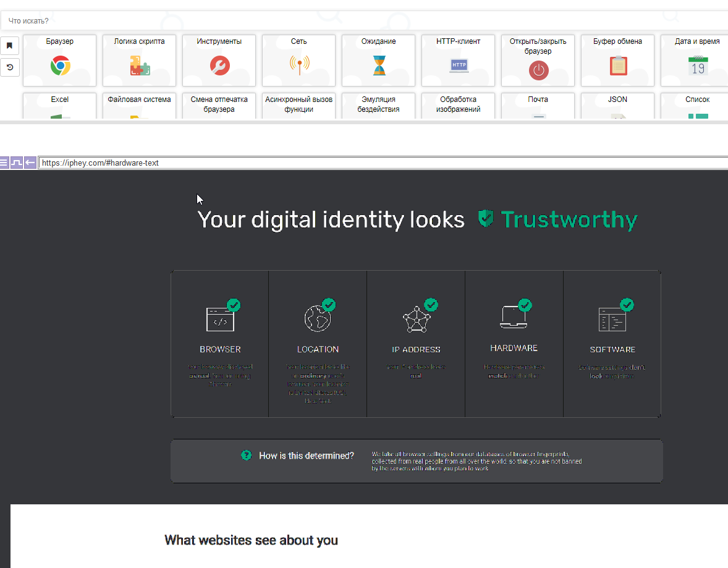Click 'How is this determined?' question icon

click(x=247, y=456)
